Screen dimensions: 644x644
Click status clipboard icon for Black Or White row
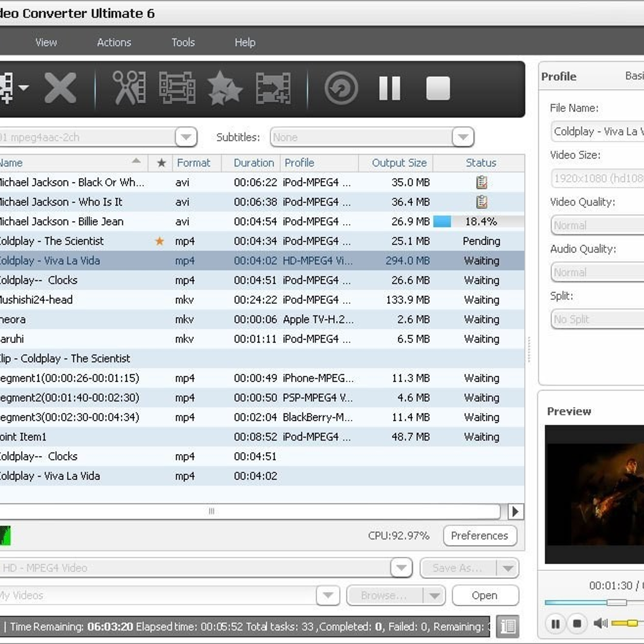pos(481,182)
